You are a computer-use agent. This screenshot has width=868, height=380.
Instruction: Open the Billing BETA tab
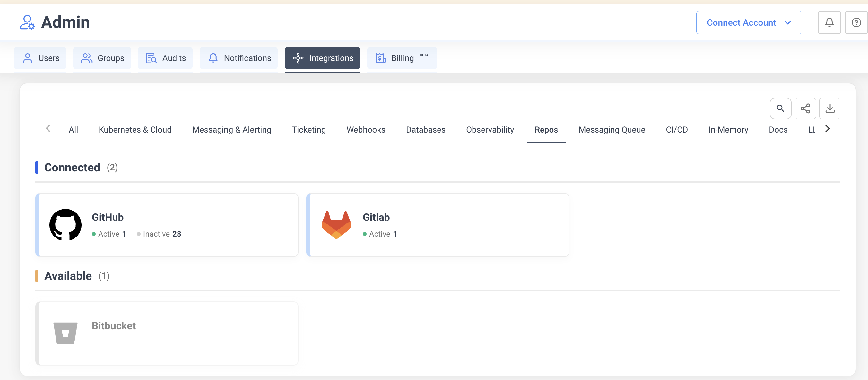click(402, 58)
